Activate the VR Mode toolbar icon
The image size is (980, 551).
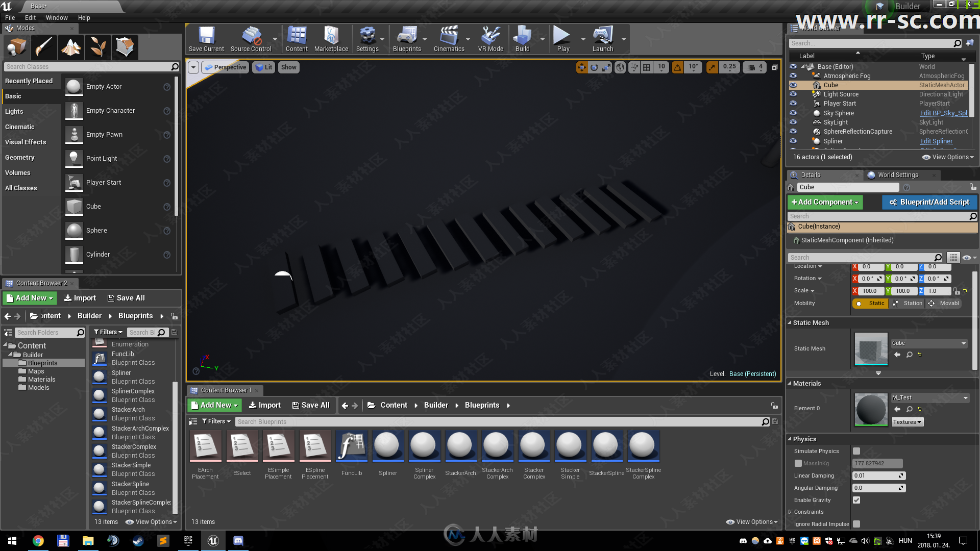pyautogui.click(x=491, y=39)
